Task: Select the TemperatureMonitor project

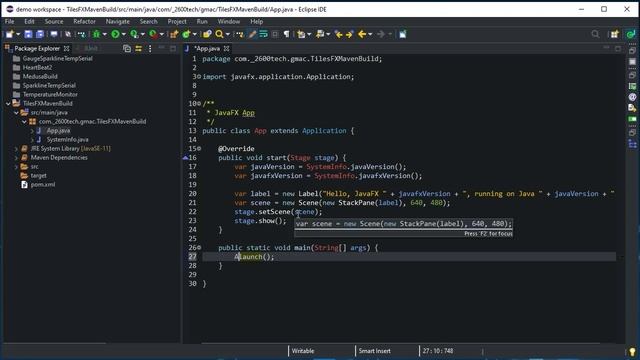Action: click(50, 95)
